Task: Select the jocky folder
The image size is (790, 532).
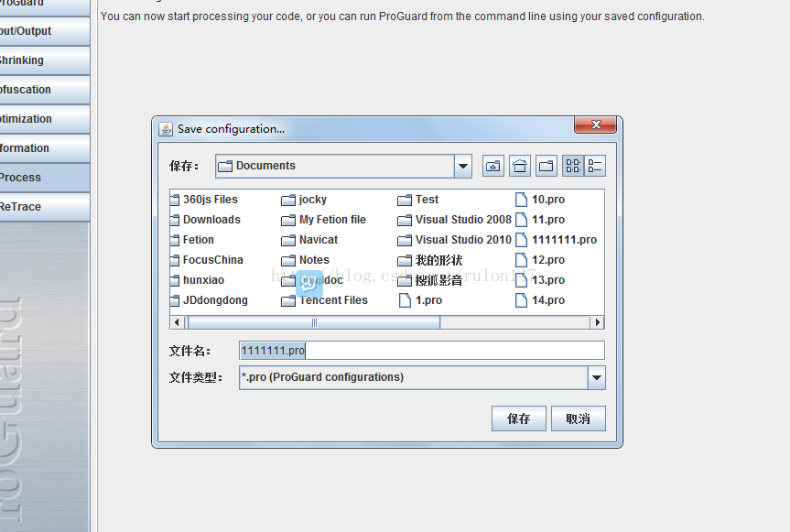Action: (x=304, y=200)
